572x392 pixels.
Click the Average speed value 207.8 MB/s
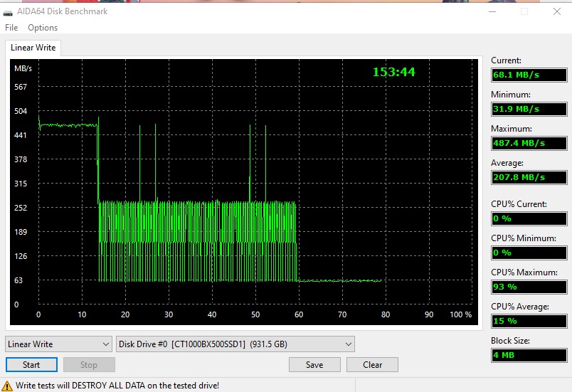[x=529, y=177]
